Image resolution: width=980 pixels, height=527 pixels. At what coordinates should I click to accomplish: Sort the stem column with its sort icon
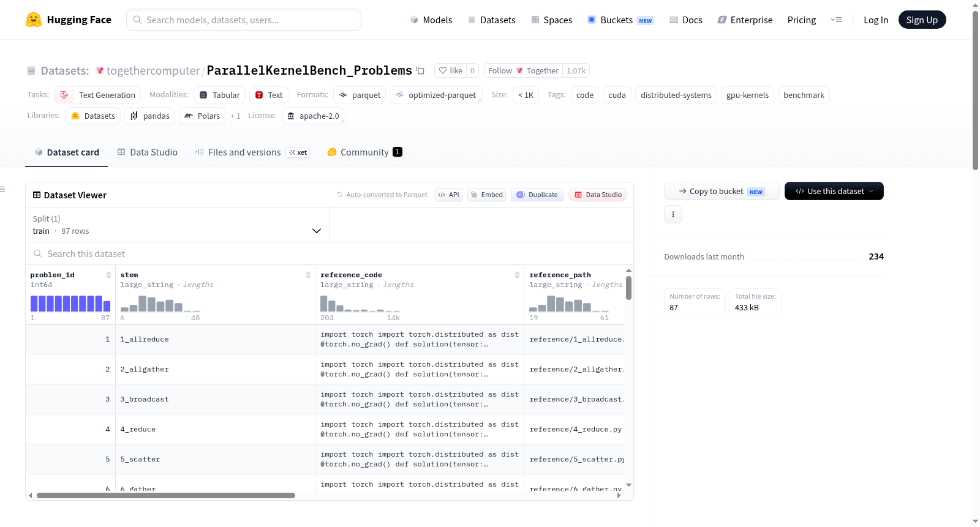(x=308, y=275)
